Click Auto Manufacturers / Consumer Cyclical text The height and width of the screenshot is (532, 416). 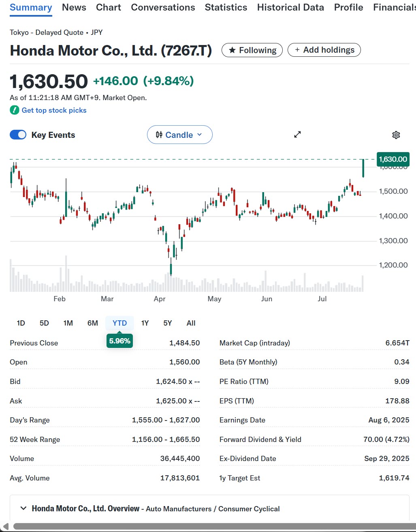213,509
